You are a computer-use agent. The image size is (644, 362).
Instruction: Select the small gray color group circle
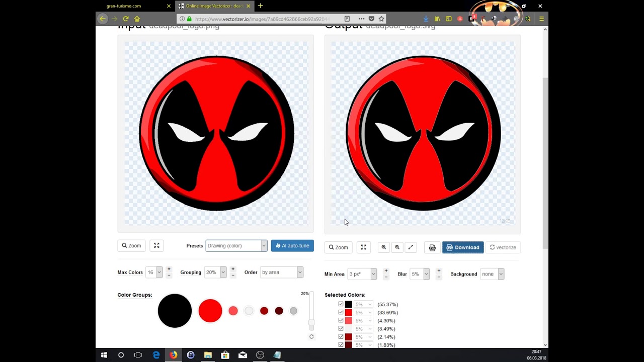(x=293, y=311)
